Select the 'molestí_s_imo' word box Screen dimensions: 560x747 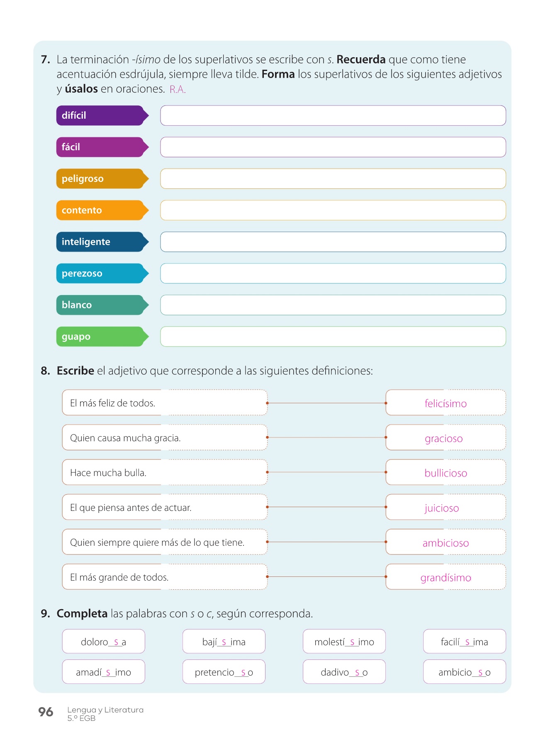coord(344,642)
